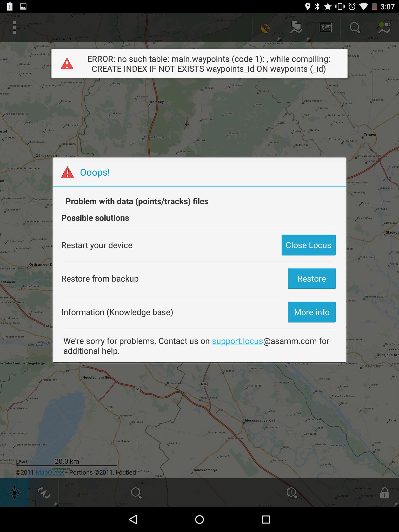Open the MapQuest attribution link
Image resolution: width=399 pixels, height=532 pixels.
coord(50,472)
